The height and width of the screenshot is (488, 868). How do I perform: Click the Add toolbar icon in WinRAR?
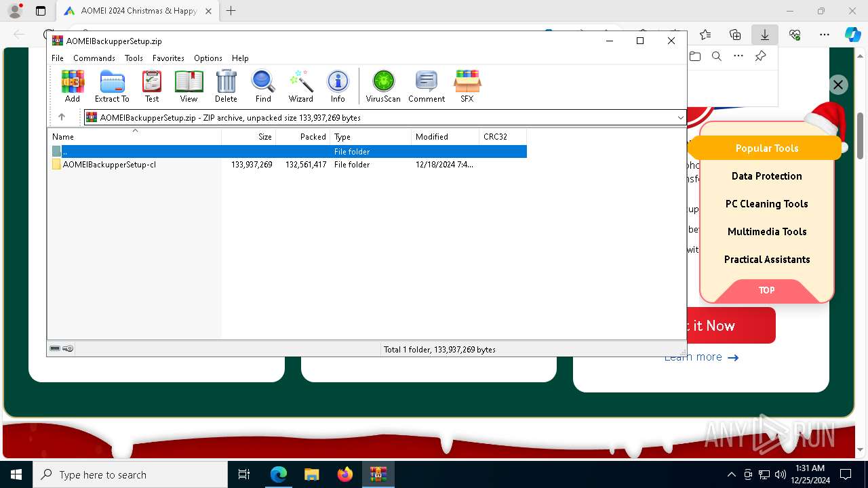coord(73,86)
